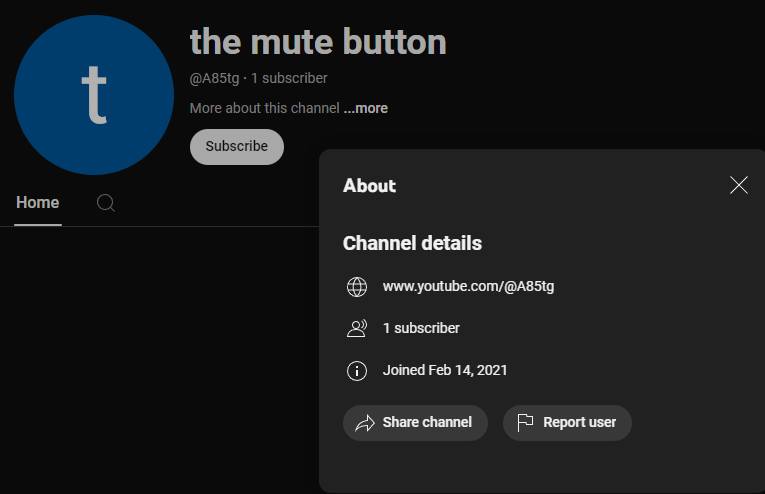This screenshot has width=765, height=494.
Task: Expand channel description with ...more
Action: [365, 108]
